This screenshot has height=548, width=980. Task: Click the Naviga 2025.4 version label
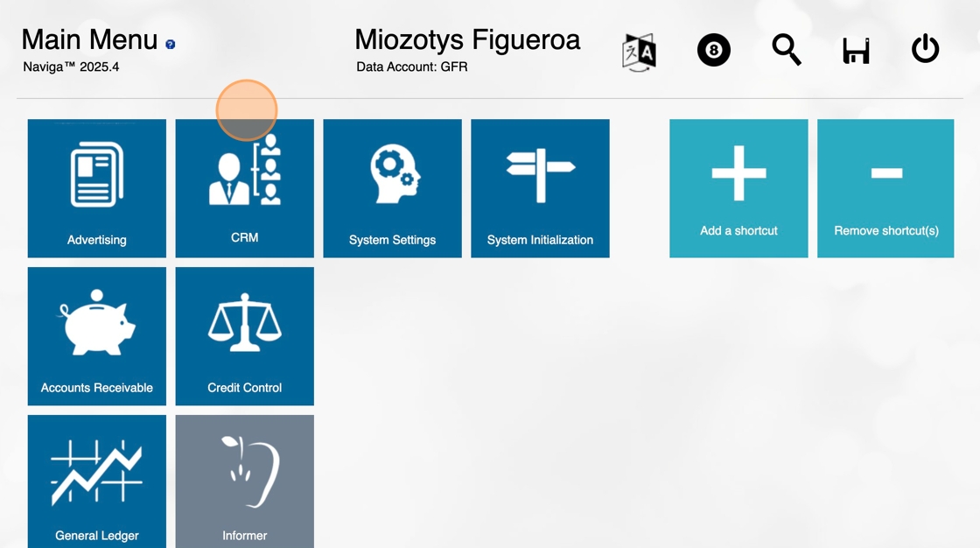(x=71, y=67)
